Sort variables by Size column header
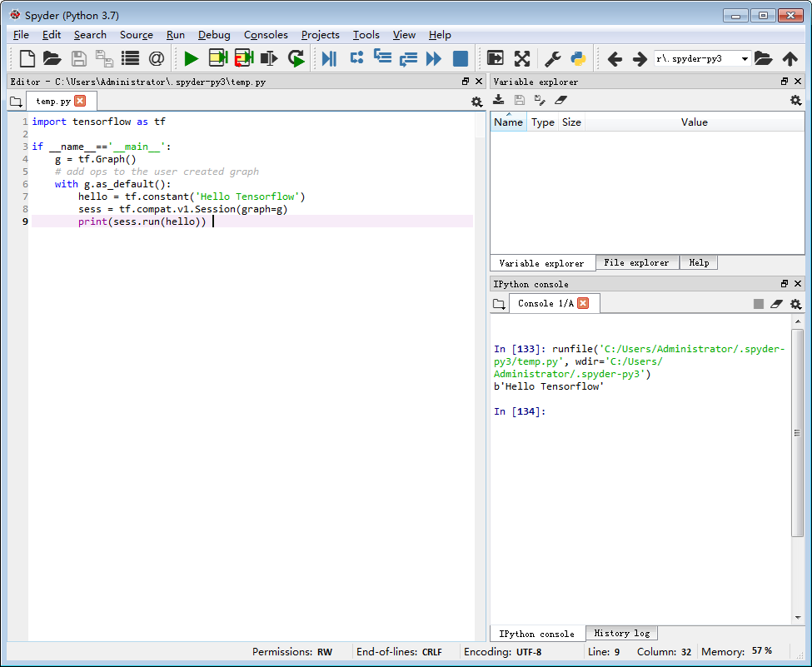This screenshot has width=812, height=667. click(571, 122)
